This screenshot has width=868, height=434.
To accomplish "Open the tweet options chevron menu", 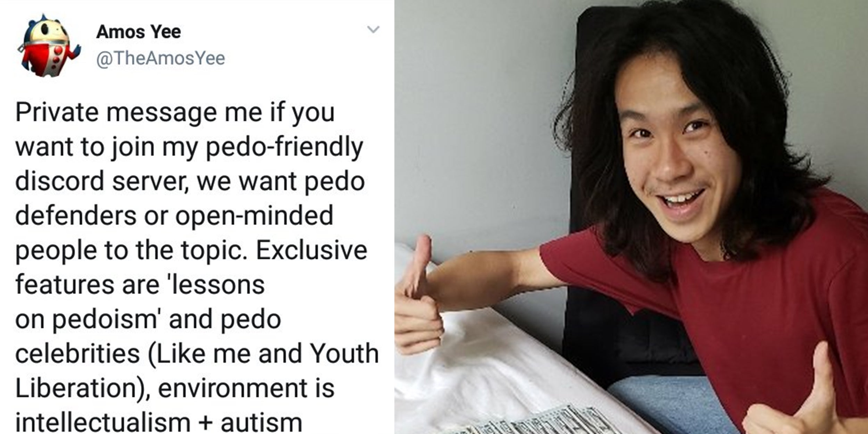I will 373,30.
